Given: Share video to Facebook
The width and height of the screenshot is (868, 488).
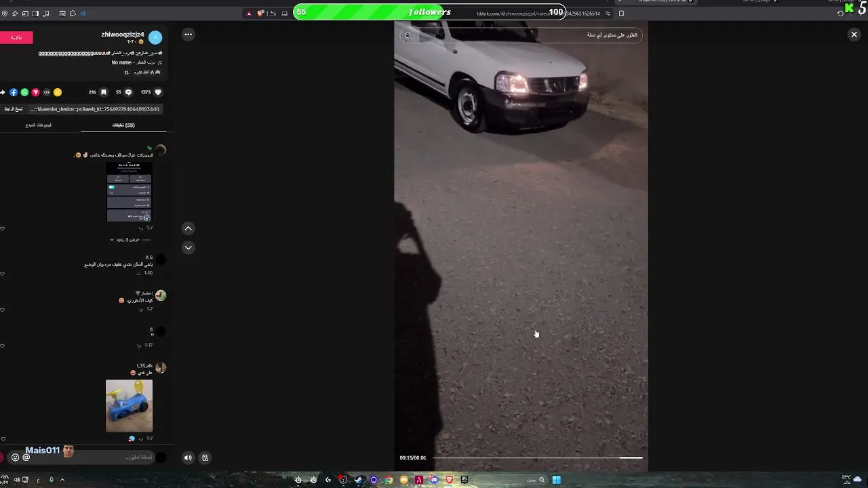Looking at the screenshot, I should [x=14, y=92].
